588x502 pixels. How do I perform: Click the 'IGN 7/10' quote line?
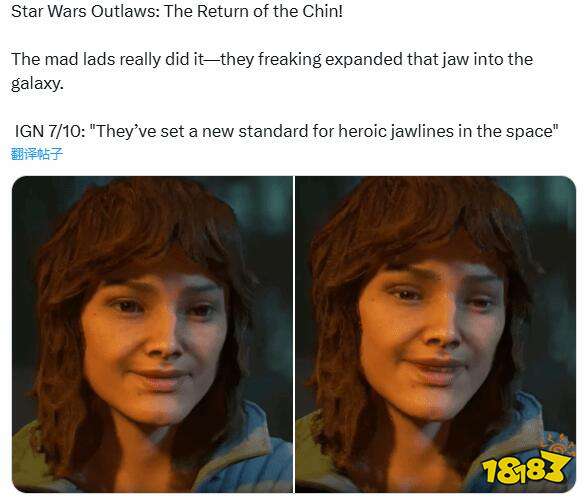[286, 131]
